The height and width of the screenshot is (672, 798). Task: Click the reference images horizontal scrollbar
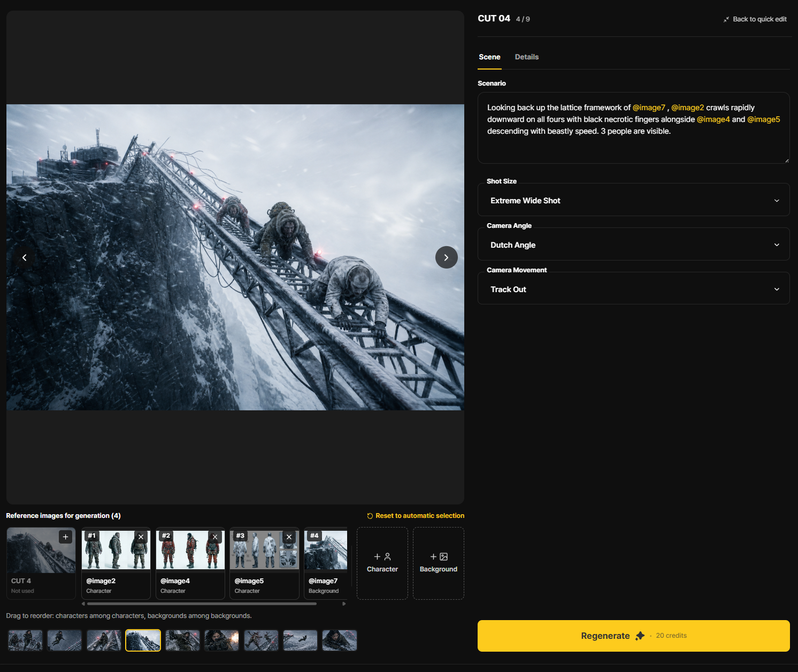(202, 604)
